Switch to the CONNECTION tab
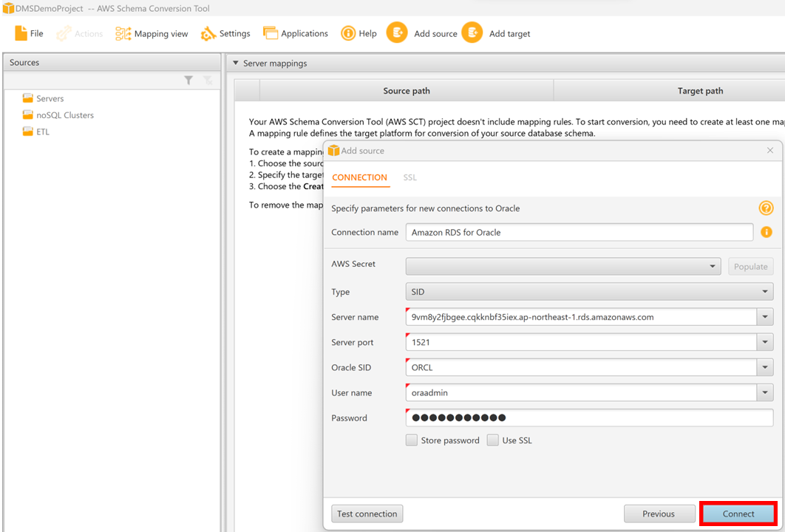 click(x=359, y=177)
